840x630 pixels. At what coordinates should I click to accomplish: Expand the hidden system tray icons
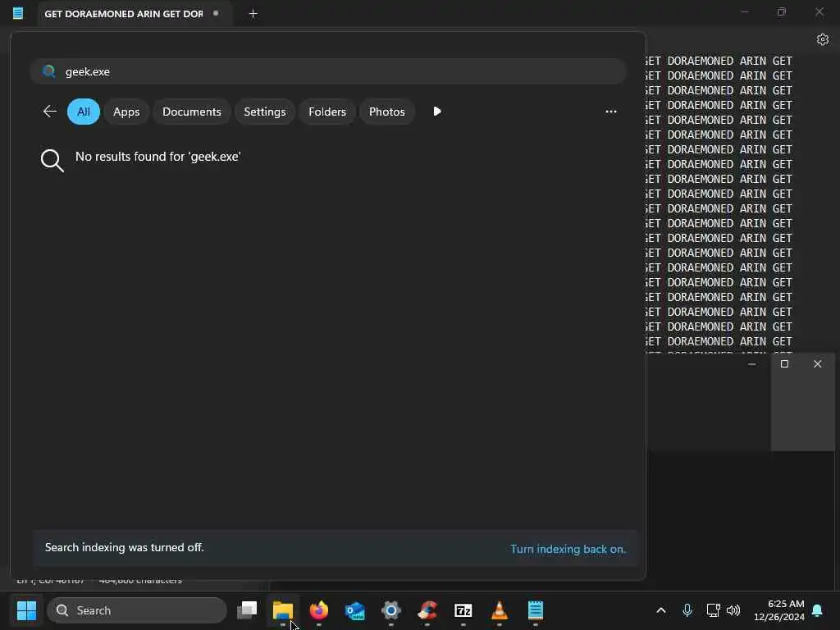[x=661, y=610]
